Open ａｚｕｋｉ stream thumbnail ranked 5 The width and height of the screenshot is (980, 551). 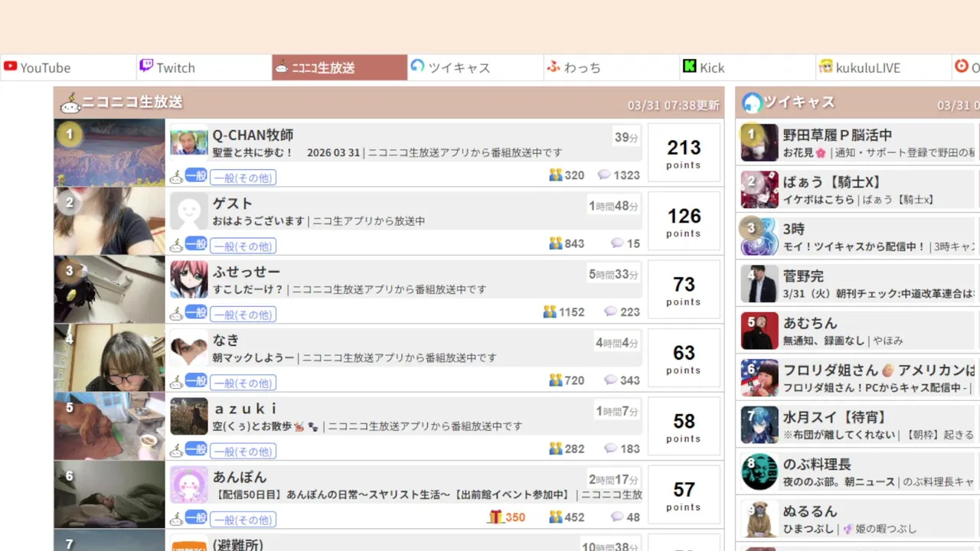point(109,426)
